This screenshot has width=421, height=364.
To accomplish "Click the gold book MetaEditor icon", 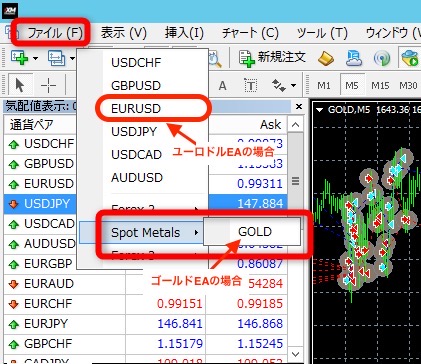I will pos(326,59).
